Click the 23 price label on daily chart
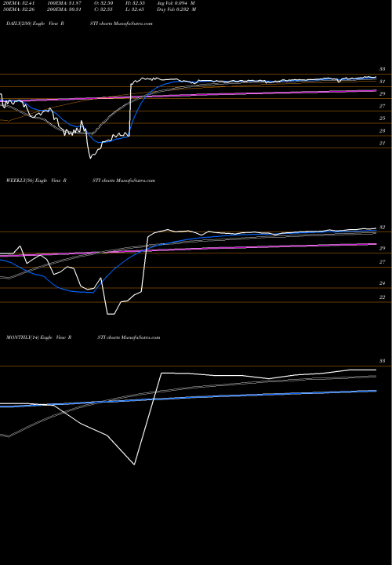The image size is (392, 565). pos(383,131)
